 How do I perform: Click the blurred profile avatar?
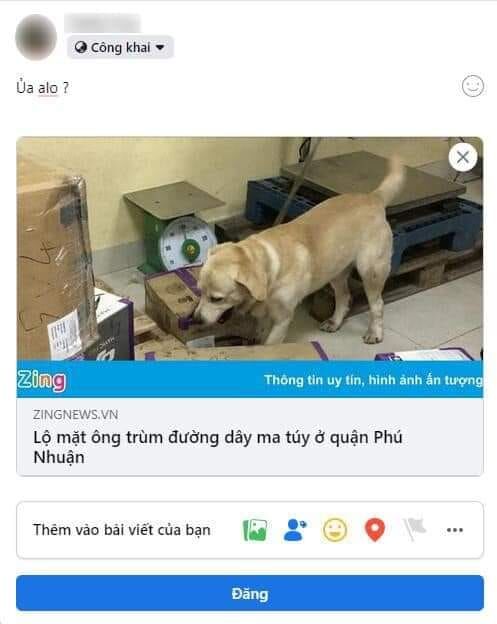click(x=36, y=37)
